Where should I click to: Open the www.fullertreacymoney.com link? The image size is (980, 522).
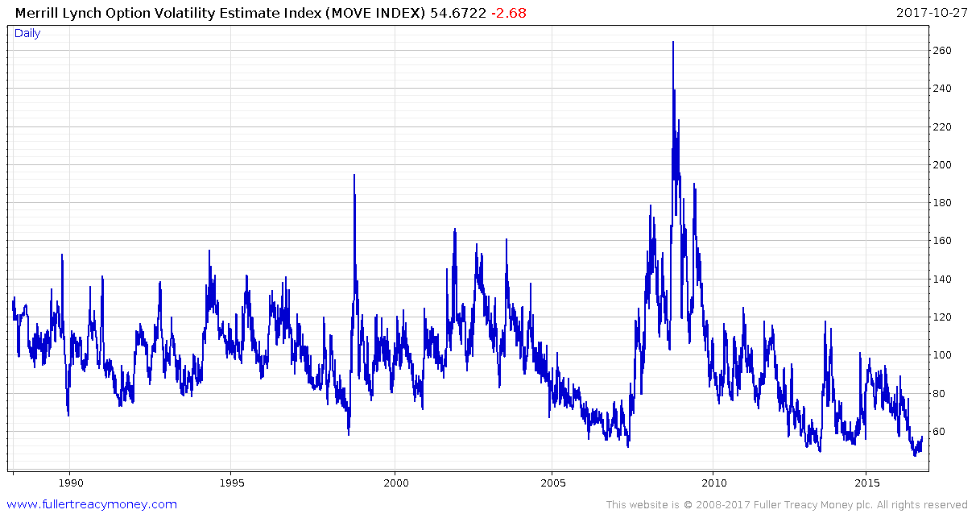(x=89, y=505)
